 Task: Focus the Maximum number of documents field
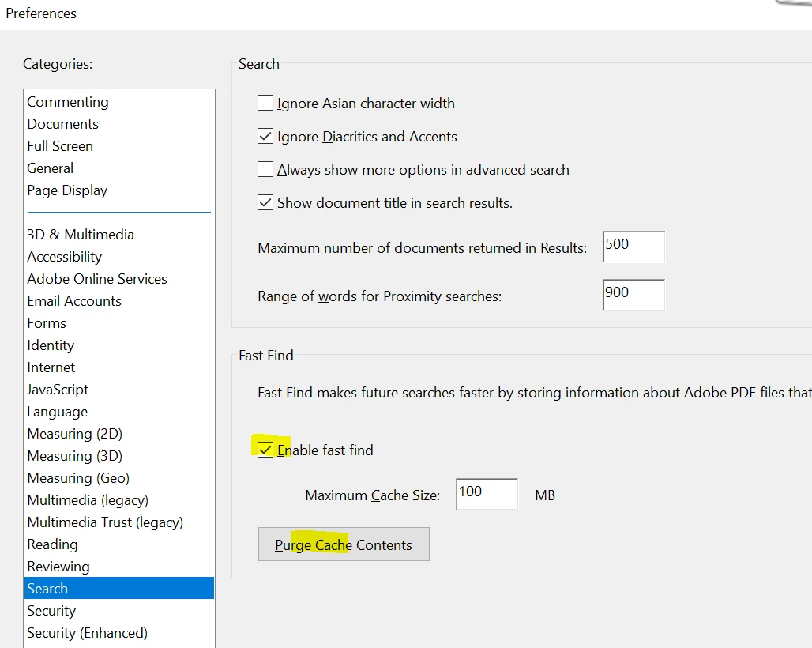coord(633,247)
